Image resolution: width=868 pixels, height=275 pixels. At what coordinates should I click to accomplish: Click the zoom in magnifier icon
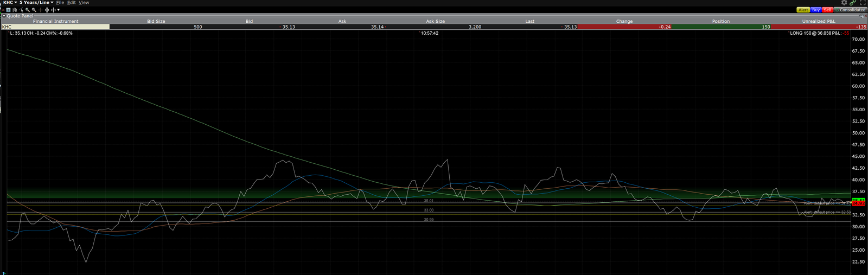[x=27, y=10]
